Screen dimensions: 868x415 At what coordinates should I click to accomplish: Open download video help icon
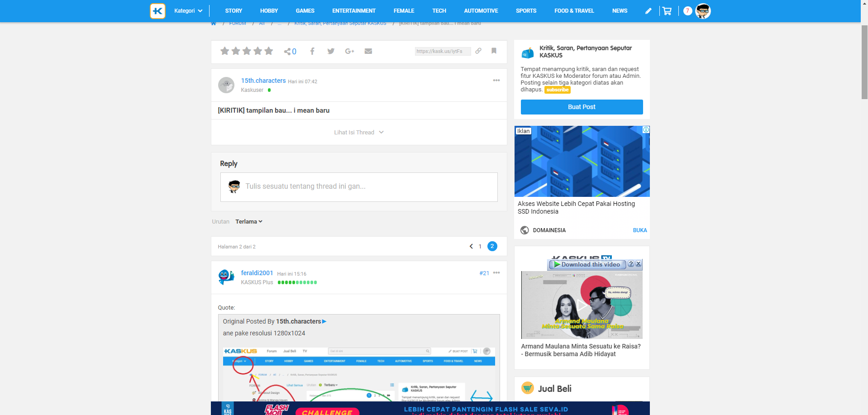[x=631, y=264]
